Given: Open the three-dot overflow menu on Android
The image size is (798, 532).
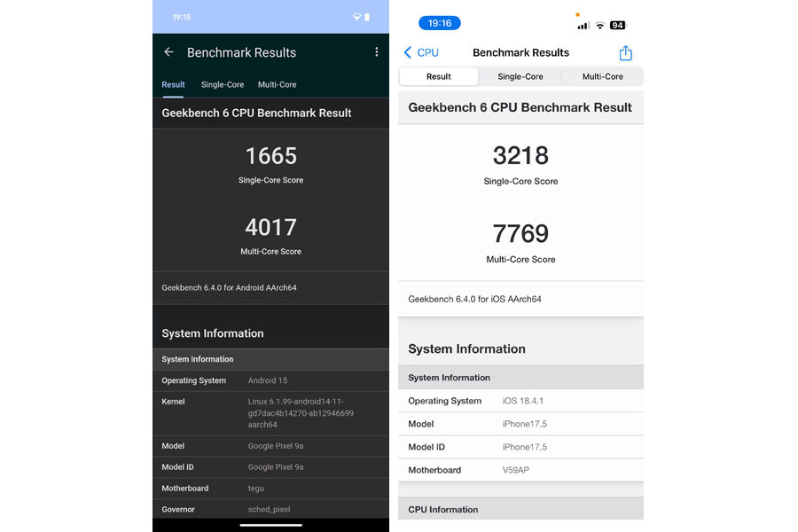Looking at the screenshot, I should click(x=377, y=52).
